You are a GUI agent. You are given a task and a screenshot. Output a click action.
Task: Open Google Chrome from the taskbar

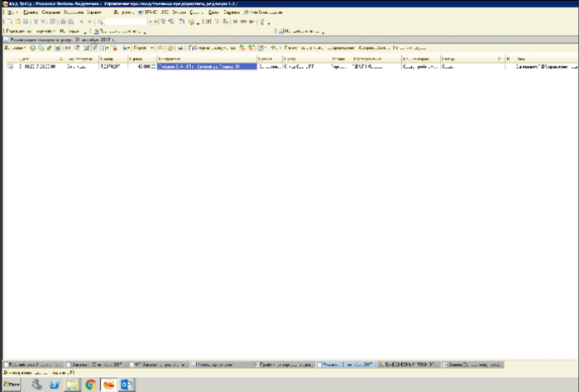(x=91, y=385)
